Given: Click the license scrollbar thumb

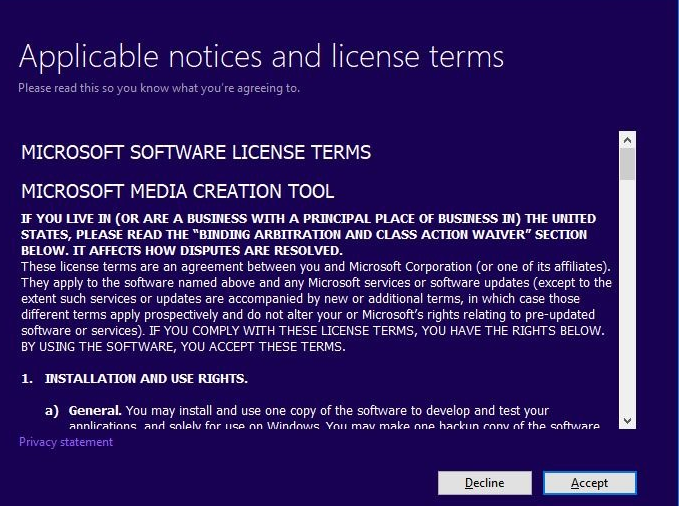Looking at the screenshot, I should point(627,164).
